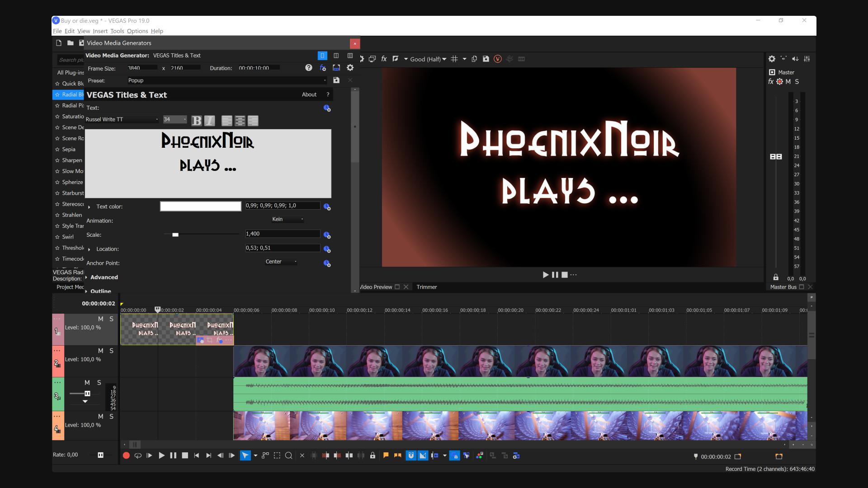Apply bold formatting to the title text
The width and height of the screenshot is (868, 488).
point(196,120)
